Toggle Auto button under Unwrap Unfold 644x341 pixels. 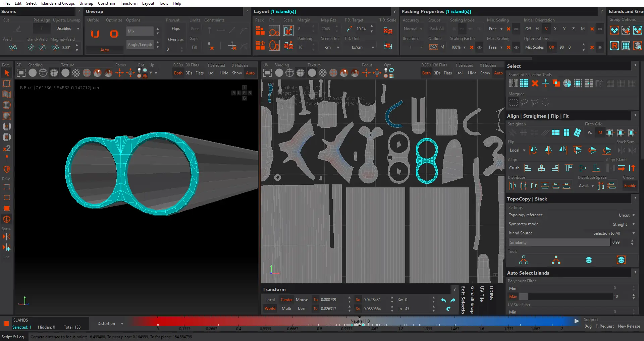105,50
